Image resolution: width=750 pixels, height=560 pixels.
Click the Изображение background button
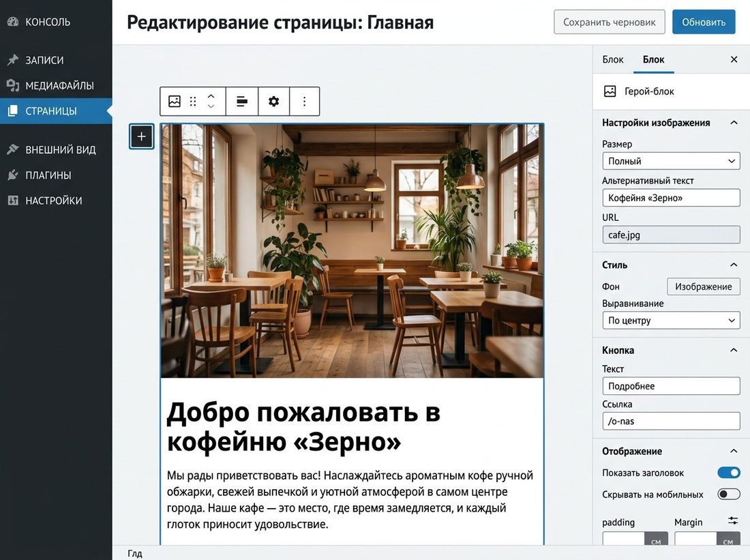704,286
